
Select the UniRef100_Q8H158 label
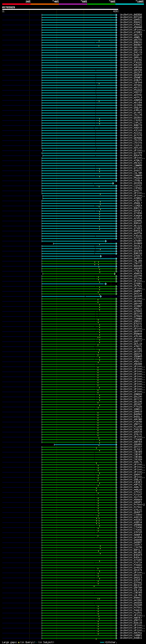(131, 70)
